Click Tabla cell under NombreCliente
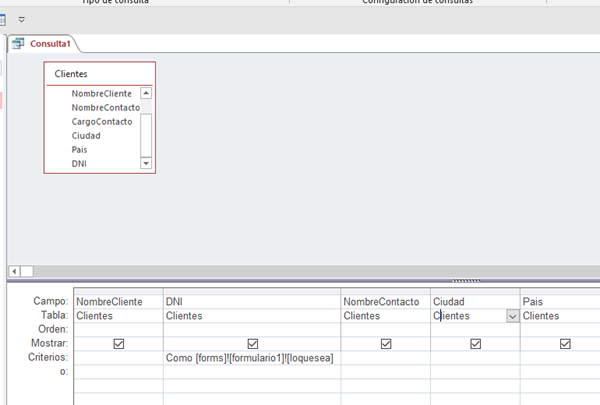The image size is (600, 405). [118, 316]
